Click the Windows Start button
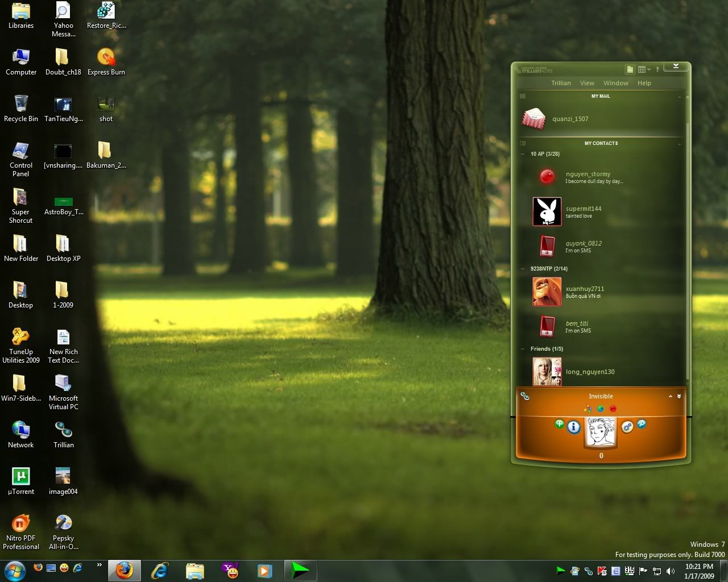 pos(14,570)
